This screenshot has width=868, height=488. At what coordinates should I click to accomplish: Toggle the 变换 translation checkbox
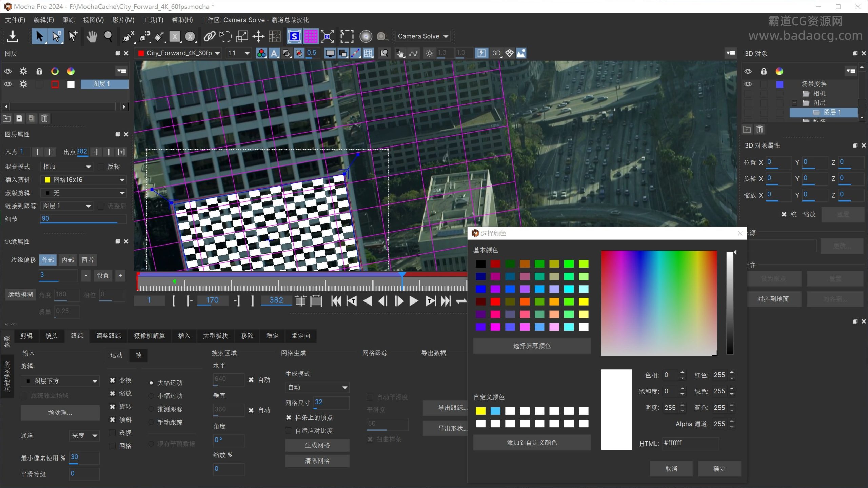112,380
